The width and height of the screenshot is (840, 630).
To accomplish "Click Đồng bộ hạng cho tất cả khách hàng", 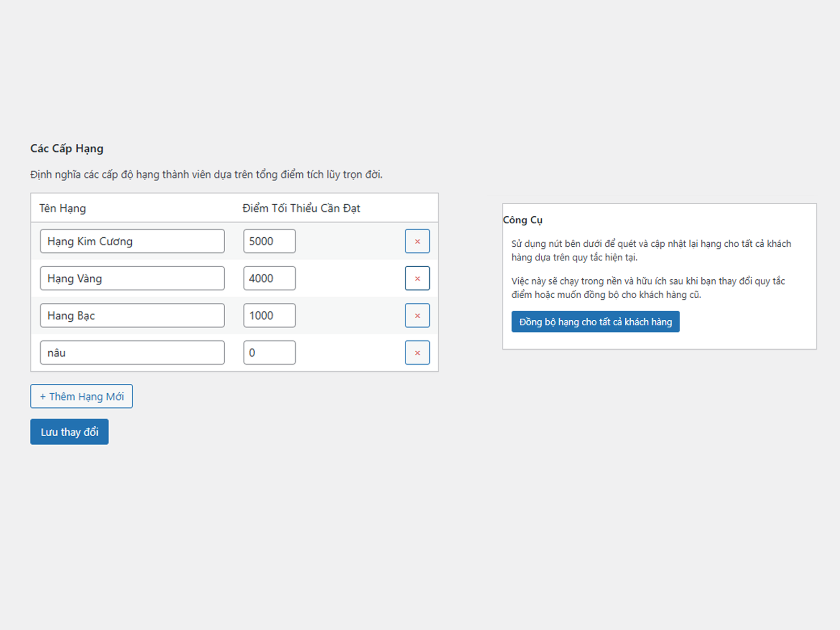I will (595, 322).
